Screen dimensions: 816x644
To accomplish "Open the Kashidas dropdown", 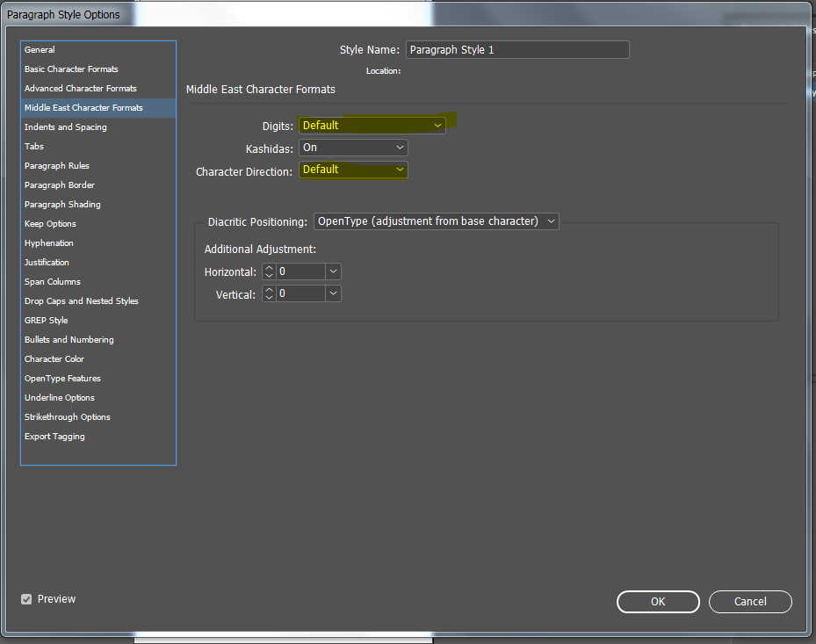I will click(x=353, y=148).
